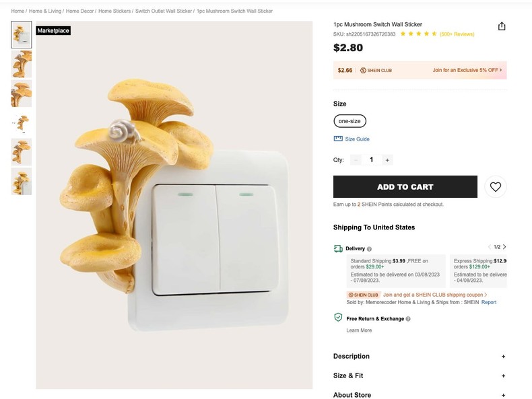Go to previous shipping option arrow
Viewport: 532px width, 399px height.
point(490,247)
